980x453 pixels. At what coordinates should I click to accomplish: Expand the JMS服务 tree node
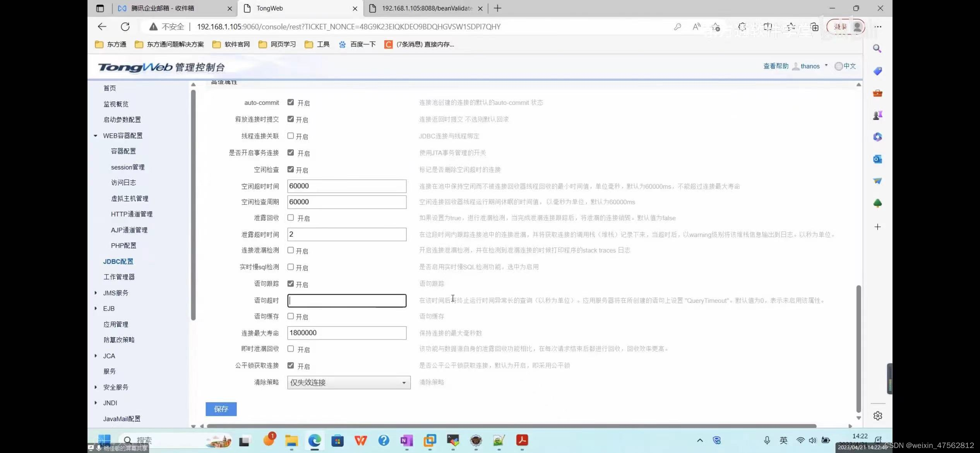click(x=96, y=293)
